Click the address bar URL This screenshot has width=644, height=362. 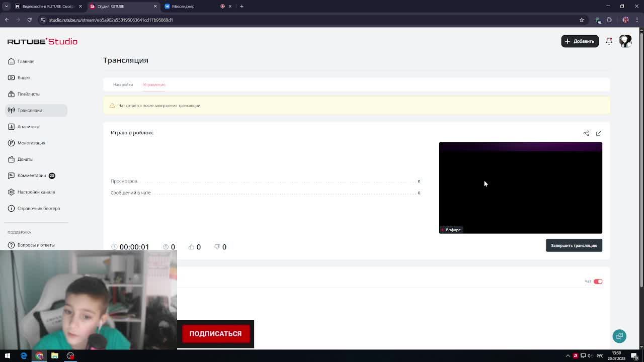coord(111,20)
